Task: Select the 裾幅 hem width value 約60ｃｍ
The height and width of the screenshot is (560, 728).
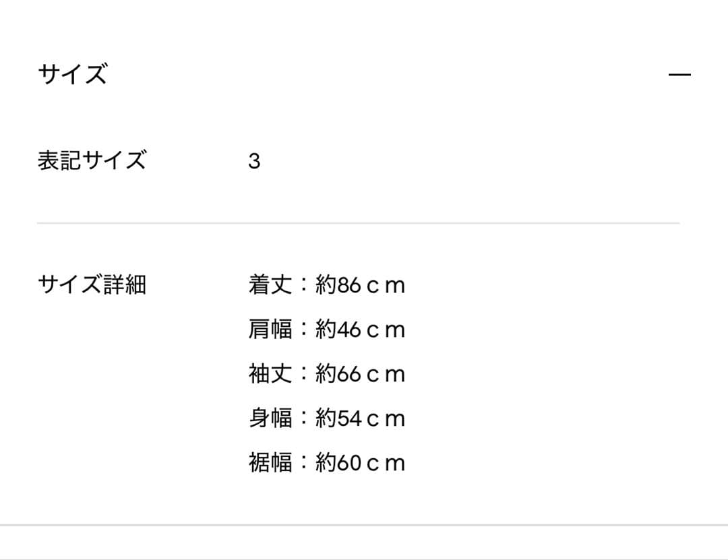Action: 359,462
